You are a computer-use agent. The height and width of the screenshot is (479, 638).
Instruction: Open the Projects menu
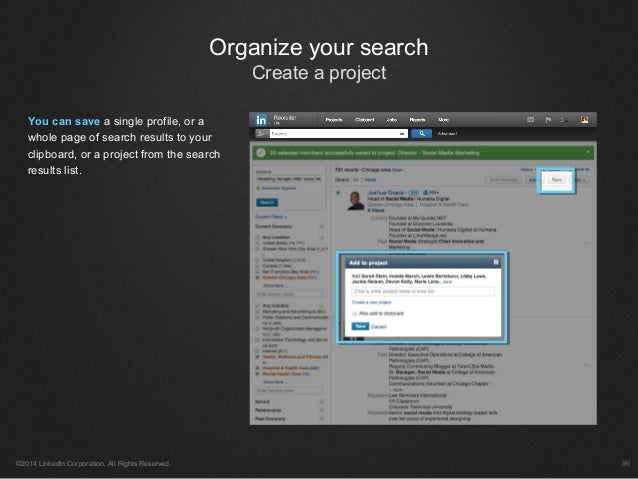click(x=334, y=120)
